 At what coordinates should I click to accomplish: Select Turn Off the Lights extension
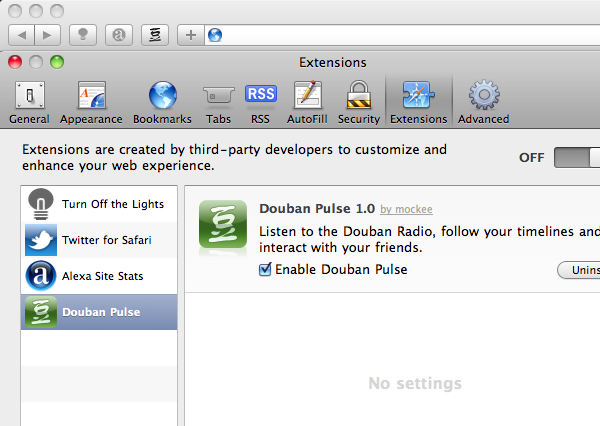click(x=99, y=204)
